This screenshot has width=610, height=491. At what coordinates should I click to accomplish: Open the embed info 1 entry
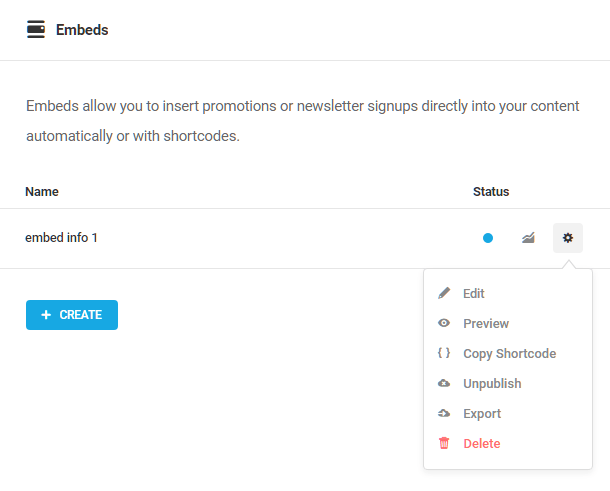61,238
